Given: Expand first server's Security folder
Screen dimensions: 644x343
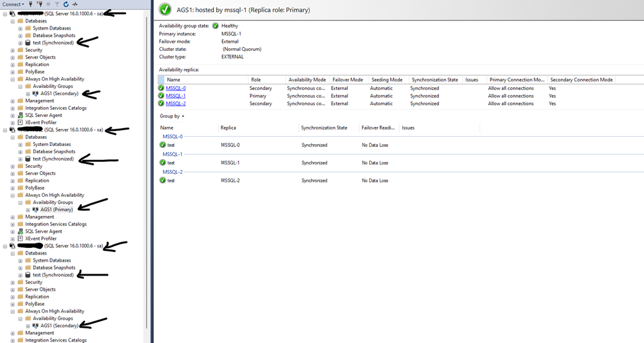Looking at the screenshot, I should 13,50.
